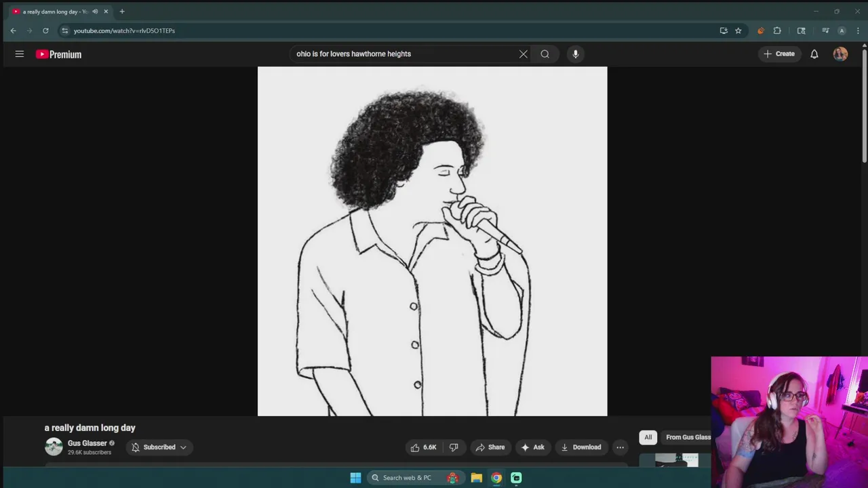Open Gus Glasser channel avatar

(x=54, y=447)
